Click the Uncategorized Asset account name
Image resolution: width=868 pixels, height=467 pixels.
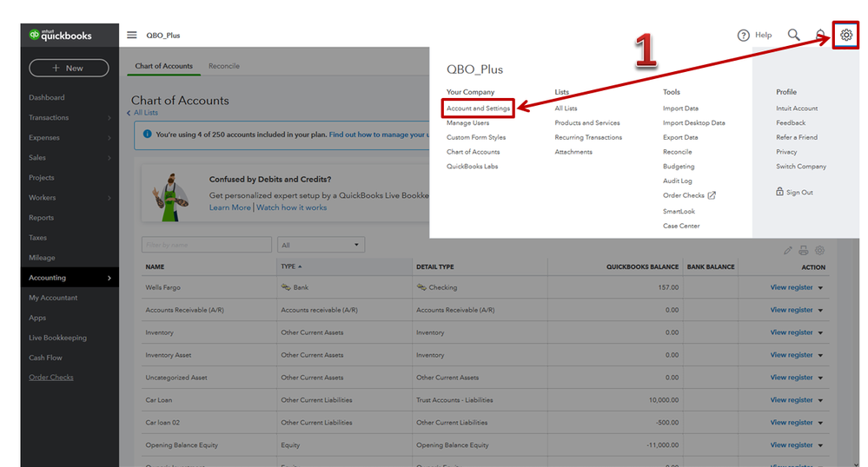pyautogui.click(x=176, y=378)
